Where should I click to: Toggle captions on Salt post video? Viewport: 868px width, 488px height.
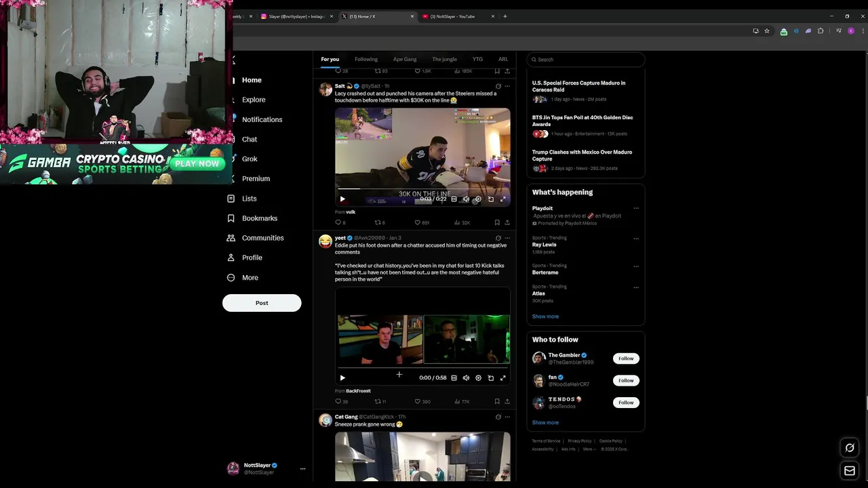click(x=454, y=199)
